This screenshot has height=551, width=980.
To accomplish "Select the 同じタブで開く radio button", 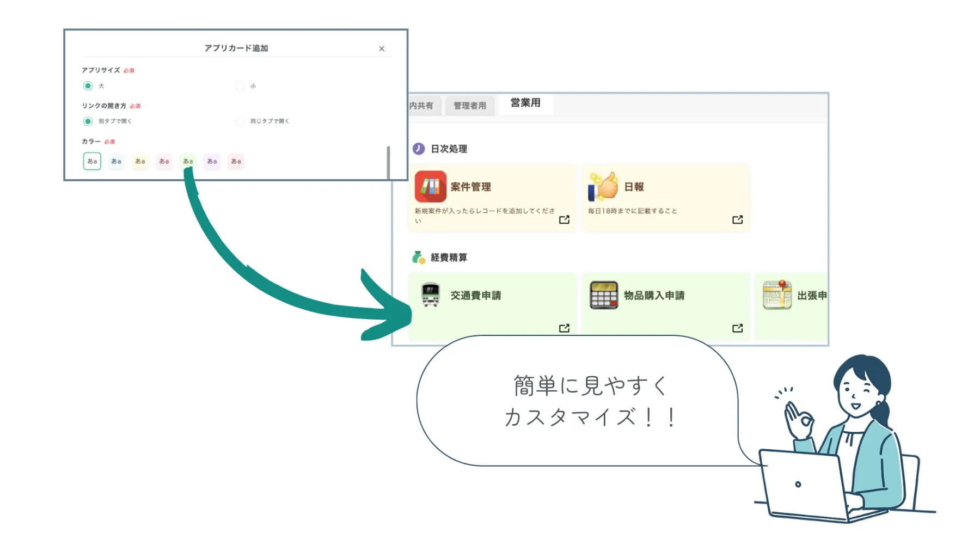I will click(x=240, y=121).
